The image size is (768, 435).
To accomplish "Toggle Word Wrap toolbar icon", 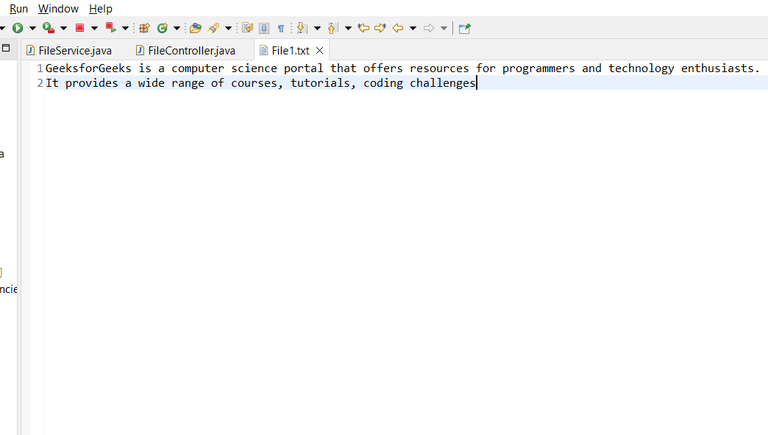I will pos(247,28).
